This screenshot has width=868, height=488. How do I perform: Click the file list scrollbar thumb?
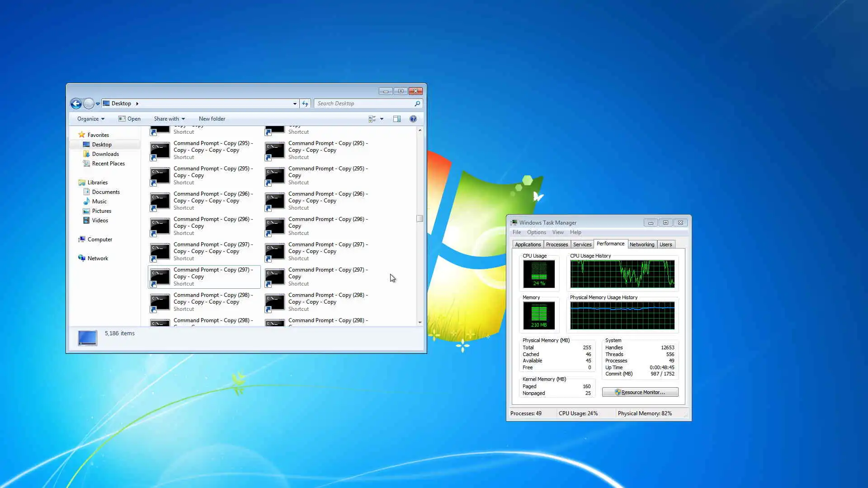[420, 219]
